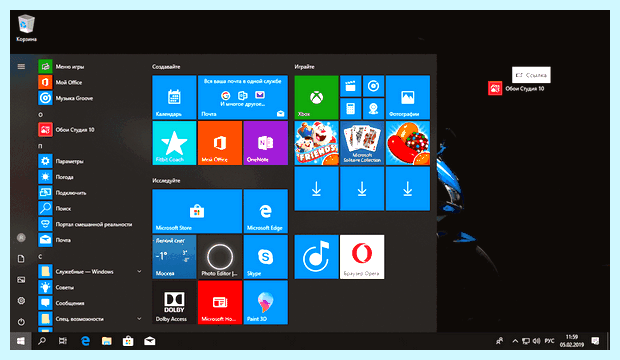620x360 pixels.
Task: Click the first download-arrow tile
Action: pyautogui.click(x=316, y=189)
